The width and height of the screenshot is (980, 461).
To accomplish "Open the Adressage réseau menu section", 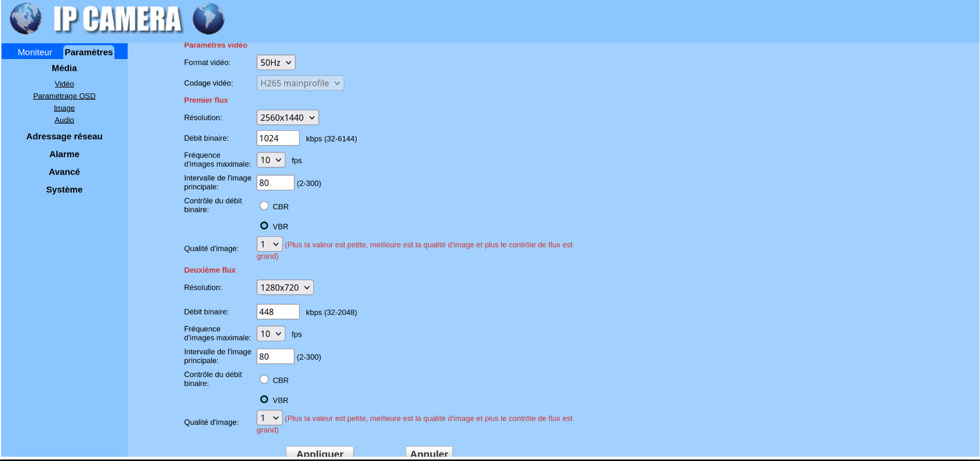I will pos(64,137).
